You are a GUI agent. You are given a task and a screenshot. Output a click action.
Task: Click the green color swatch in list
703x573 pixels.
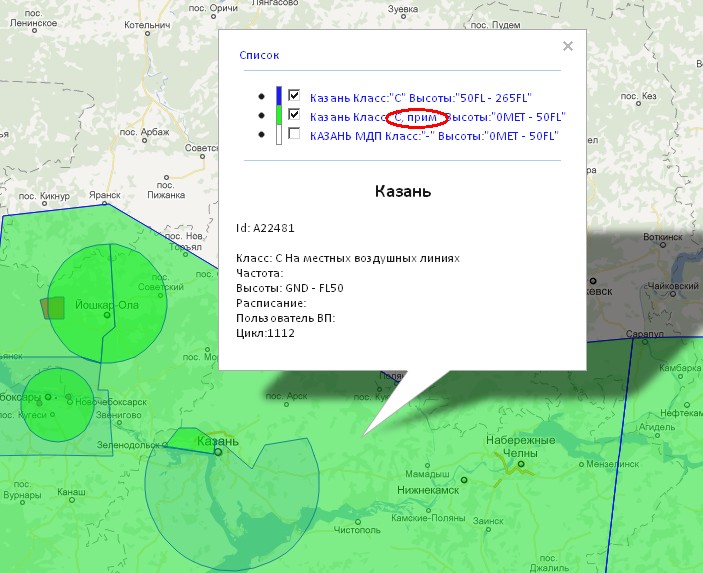(x=279, y=115)
